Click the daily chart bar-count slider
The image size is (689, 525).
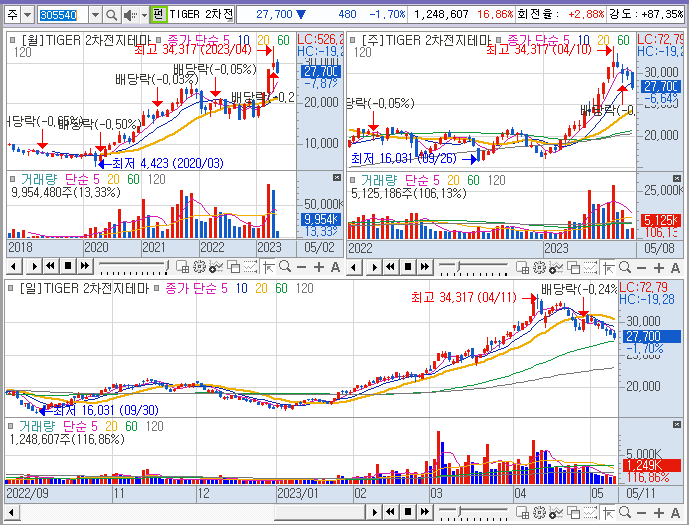474,512
